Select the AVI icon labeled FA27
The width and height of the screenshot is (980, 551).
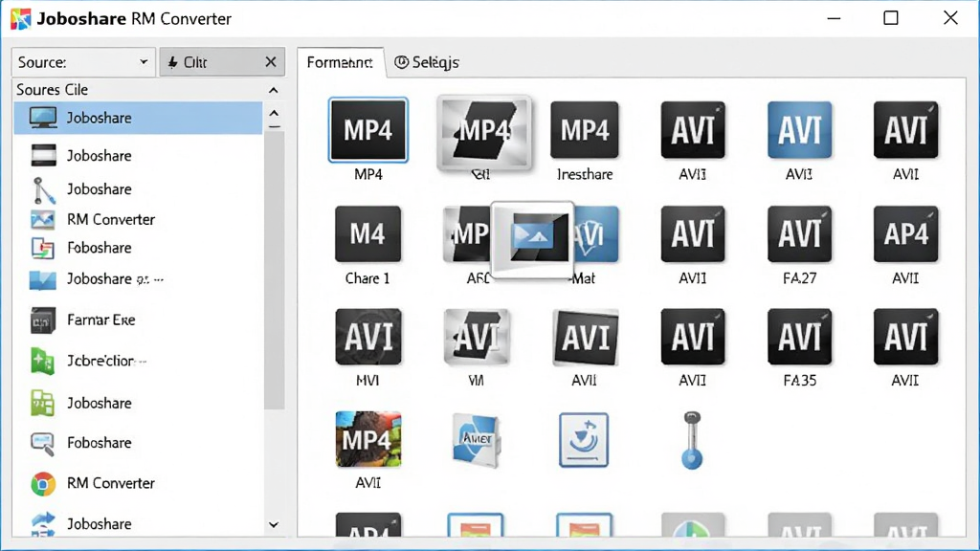[799, 233]
